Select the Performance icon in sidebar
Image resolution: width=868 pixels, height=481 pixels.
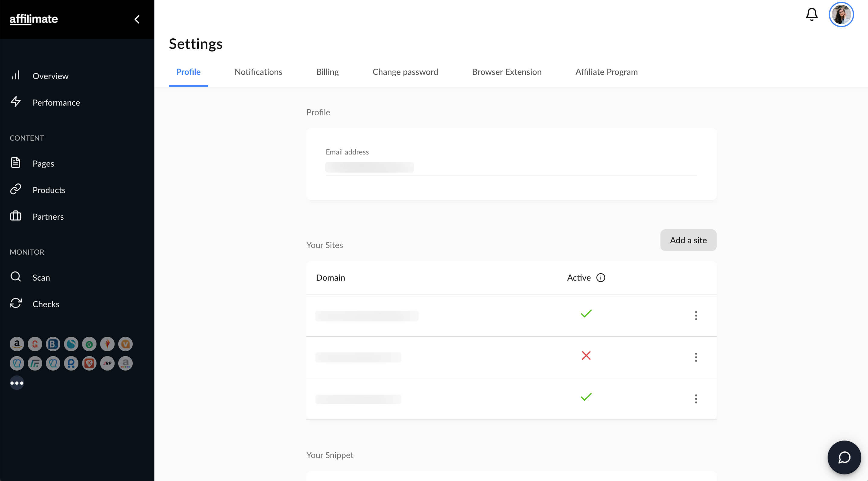pos(16,102)
